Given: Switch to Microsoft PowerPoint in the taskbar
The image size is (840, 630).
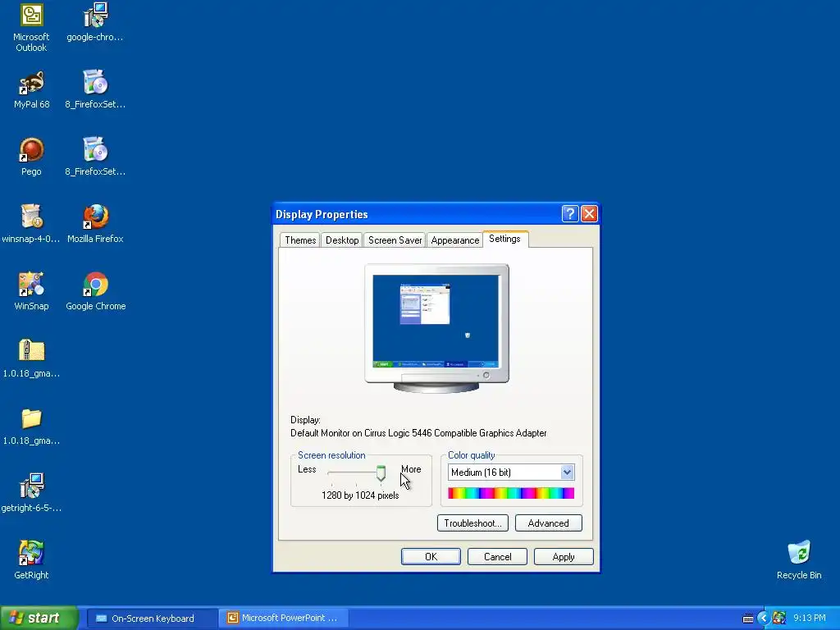Looking at the screenshot, I should (284, 619).
